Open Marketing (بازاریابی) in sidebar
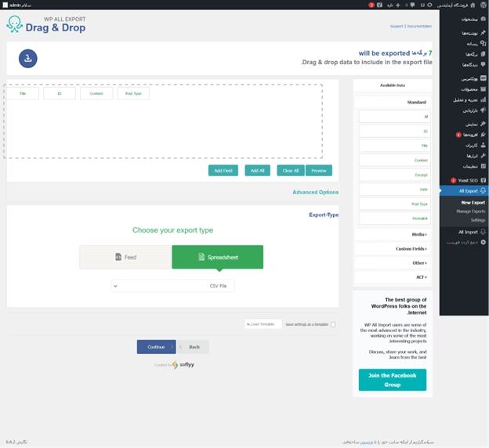The width and height of the screenshot is (489, 448). pos(473,110)
